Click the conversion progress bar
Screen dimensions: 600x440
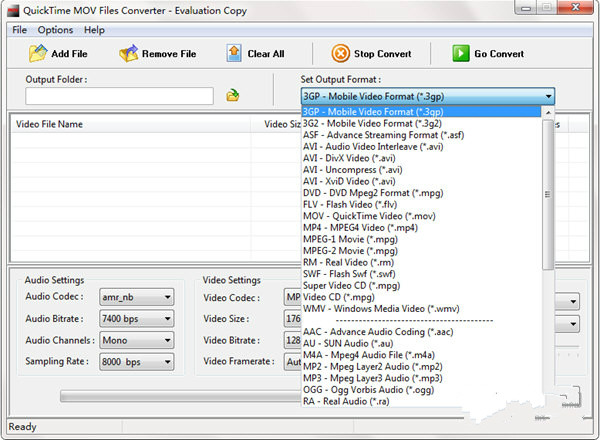click(181, 396)
